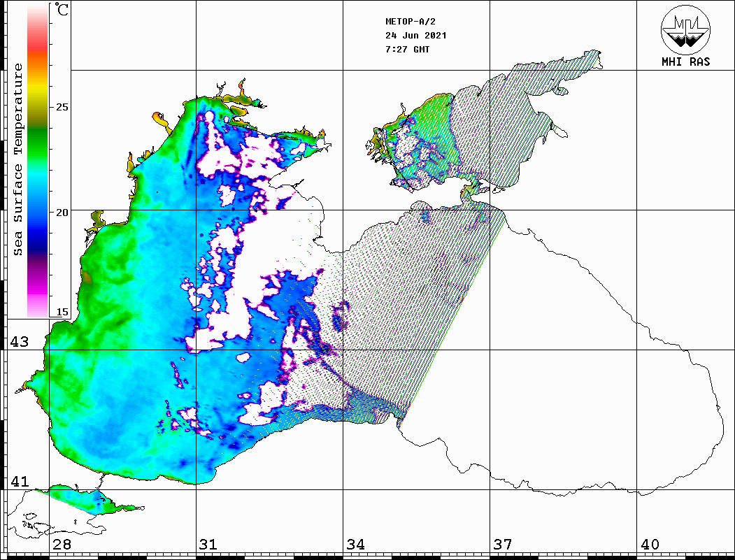Click longitude label '34'
Viewport: 735px width, 560px height.
pos(355,545)
